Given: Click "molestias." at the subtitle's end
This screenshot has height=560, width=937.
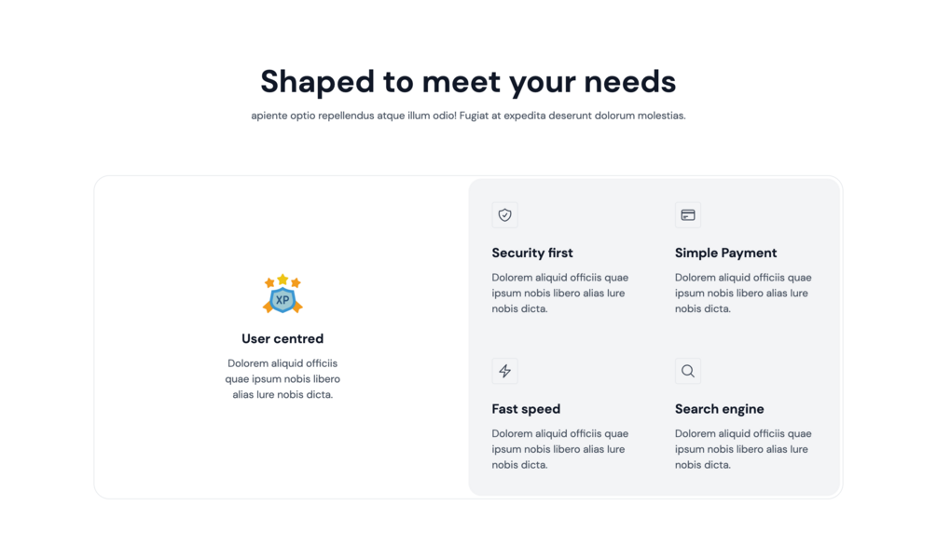Looking at the screenshot, I should click(x=662, y=116).
